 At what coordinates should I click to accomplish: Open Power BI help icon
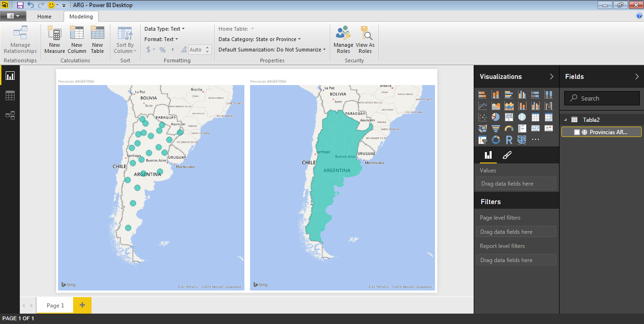639,16
